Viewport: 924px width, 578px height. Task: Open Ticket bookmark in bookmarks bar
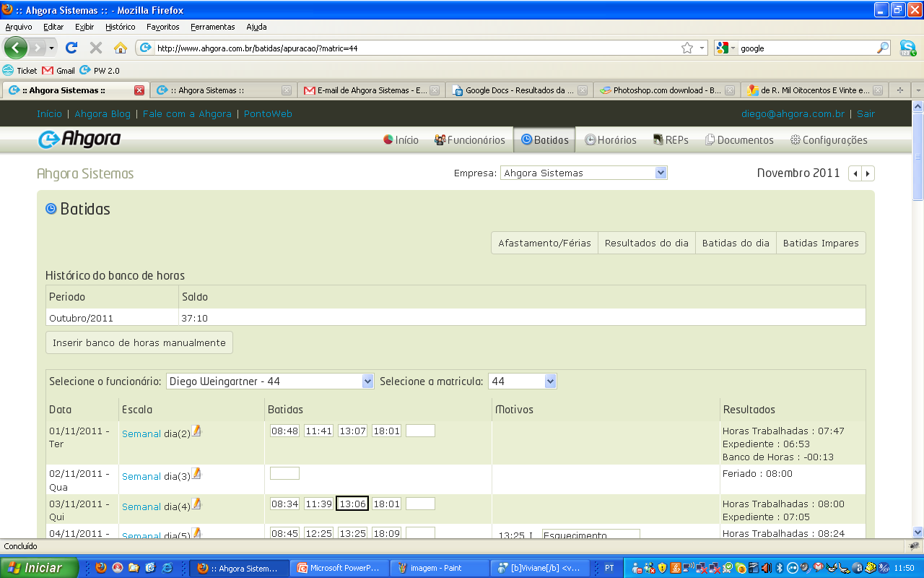(x=20, y=70)
